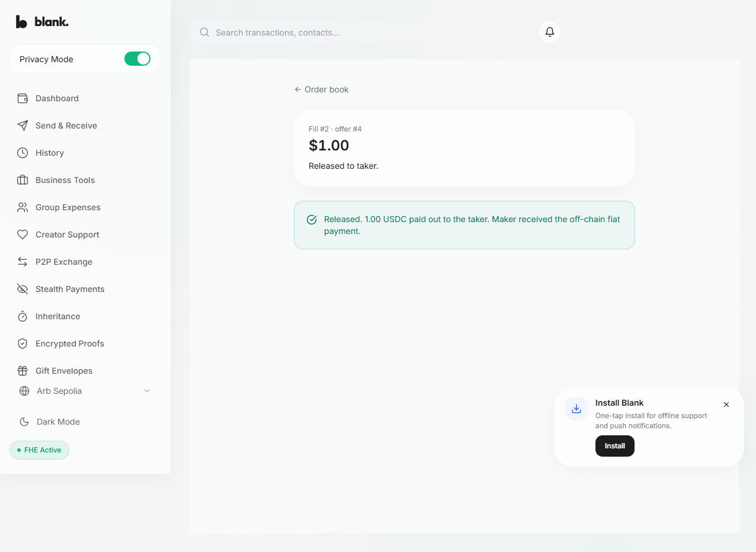This screenshot has width=756, height=552.
Task: Switch on Dark Mode
Action: (x=85, y=422)
